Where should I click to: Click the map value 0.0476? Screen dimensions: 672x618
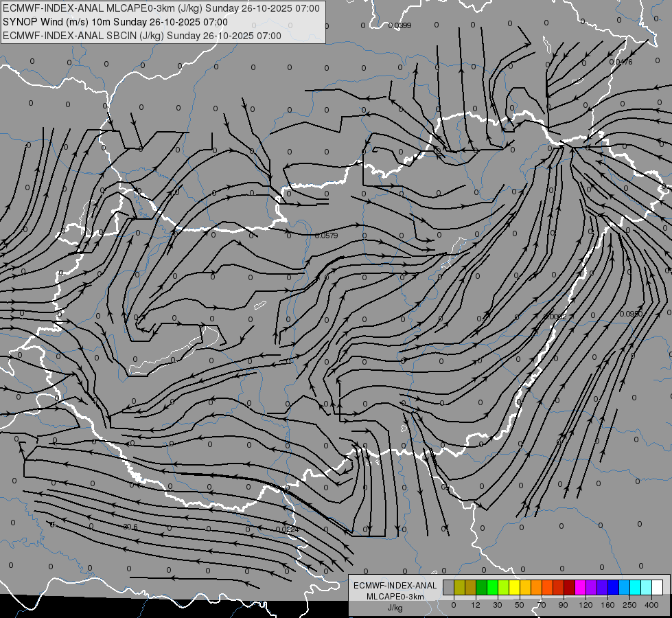[621, 62]
